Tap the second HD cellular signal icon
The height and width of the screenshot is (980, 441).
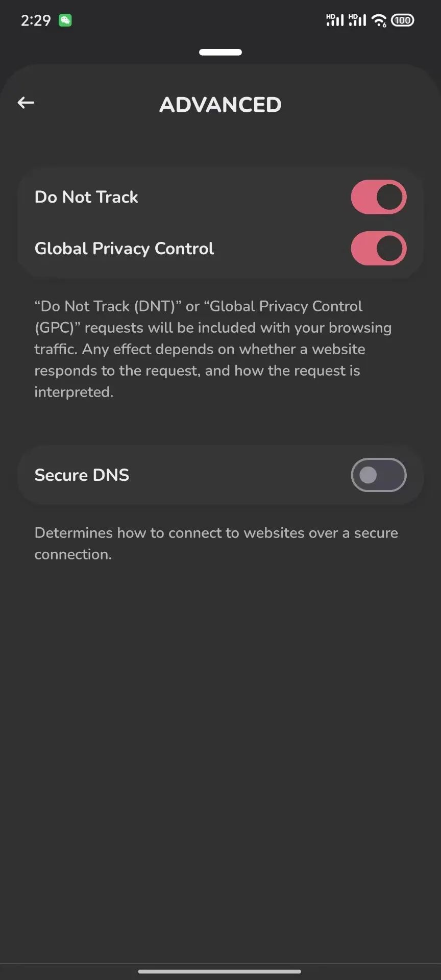click(x=357, y=20)
